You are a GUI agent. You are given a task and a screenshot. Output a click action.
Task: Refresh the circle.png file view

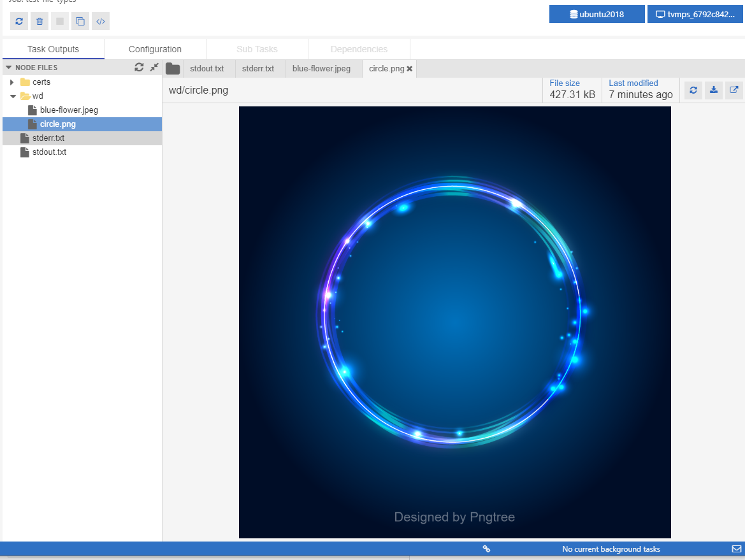693,90
